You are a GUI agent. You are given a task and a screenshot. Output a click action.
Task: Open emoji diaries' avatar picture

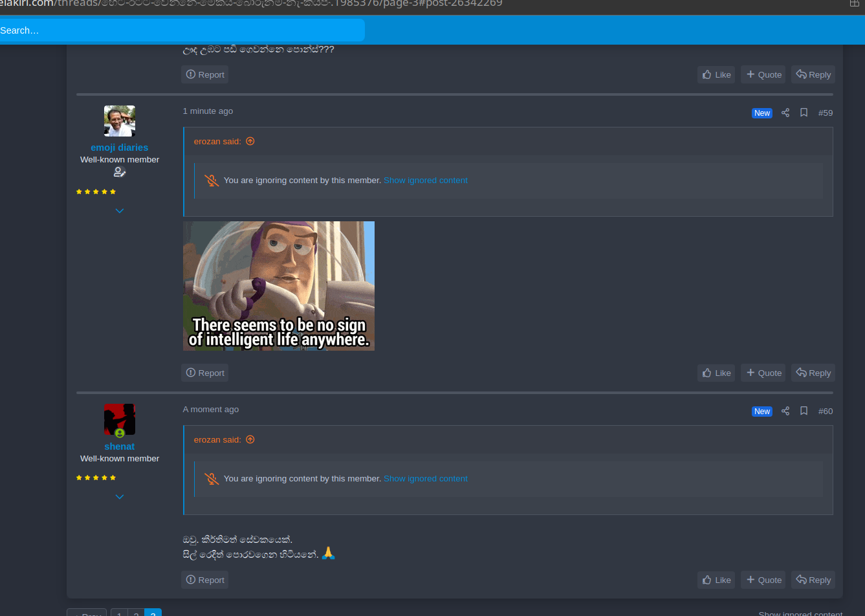[120, 121]
